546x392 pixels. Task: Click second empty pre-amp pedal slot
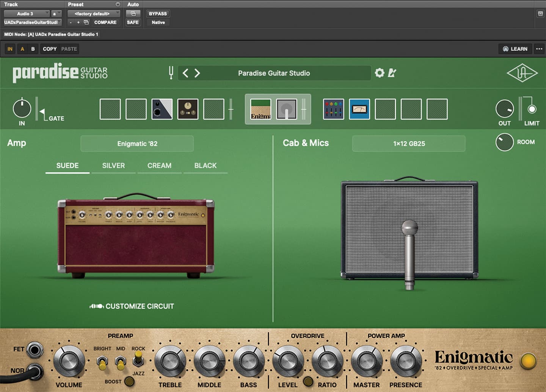click(136, 109)
